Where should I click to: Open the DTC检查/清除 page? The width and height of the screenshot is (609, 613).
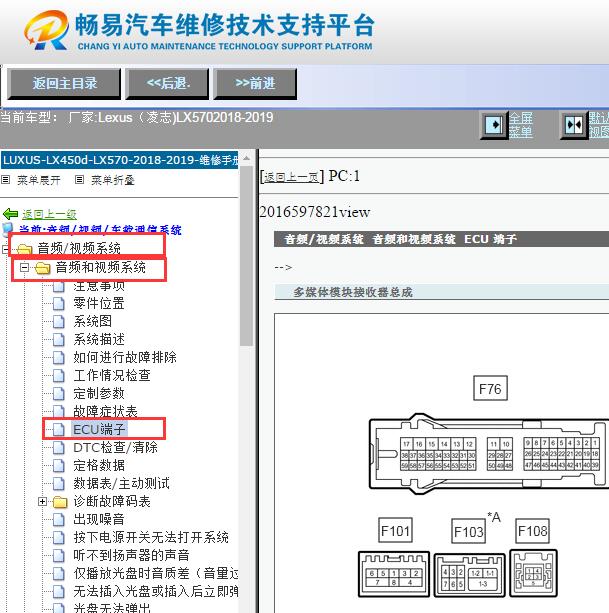click(115, 447)
